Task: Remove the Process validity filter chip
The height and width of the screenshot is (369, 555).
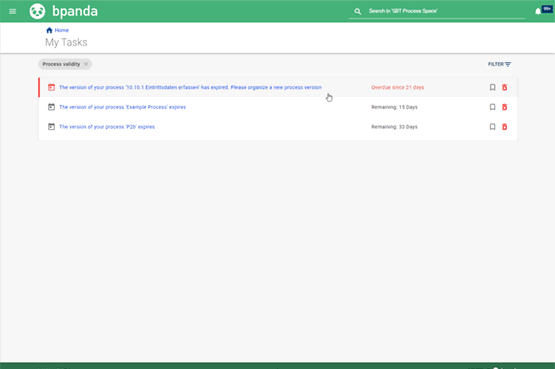Action: 86,64
